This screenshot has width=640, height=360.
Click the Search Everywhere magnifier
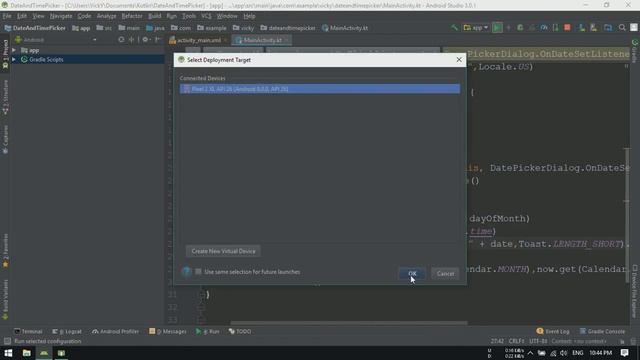click(x=622, y=28)
